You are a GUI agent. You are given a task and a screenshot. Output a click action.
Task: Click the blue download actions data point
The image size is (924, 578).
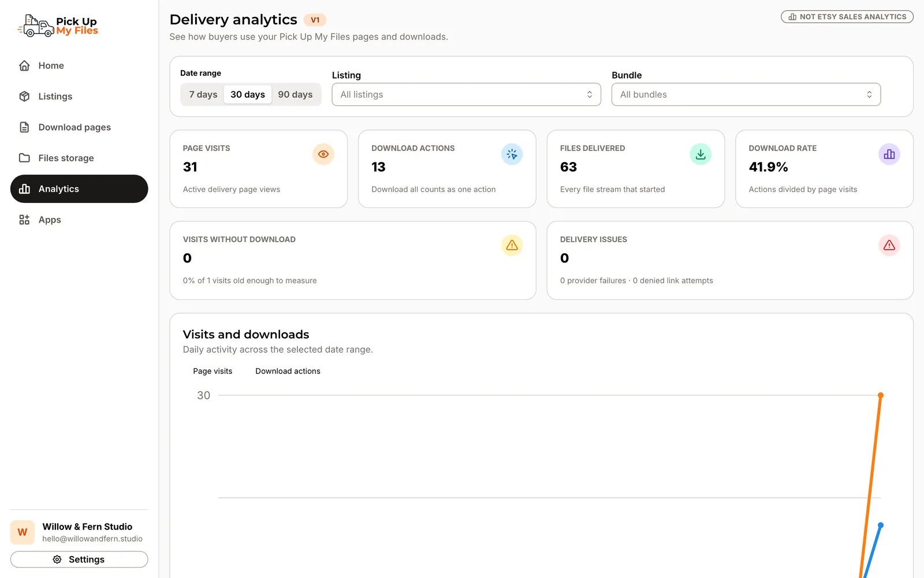(x=881, y=525)
